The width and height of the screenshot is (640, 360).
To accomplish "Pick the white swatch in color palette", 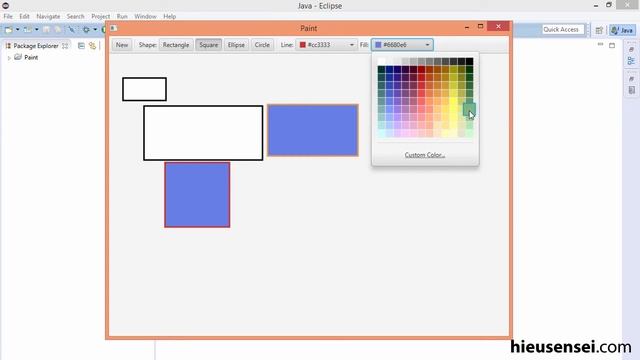I will point(381,61).
